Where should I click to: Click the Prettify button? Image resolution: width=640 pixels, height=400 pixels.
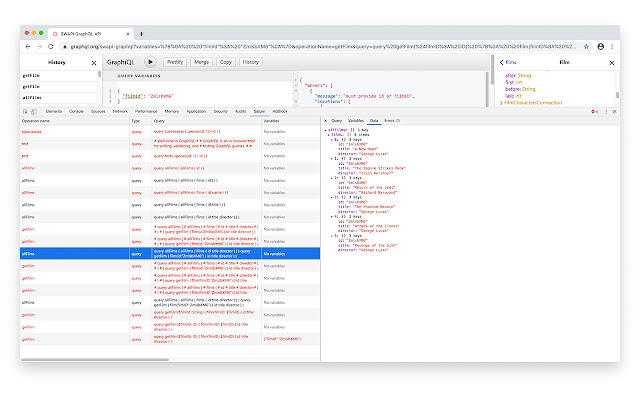coord(175,62)
